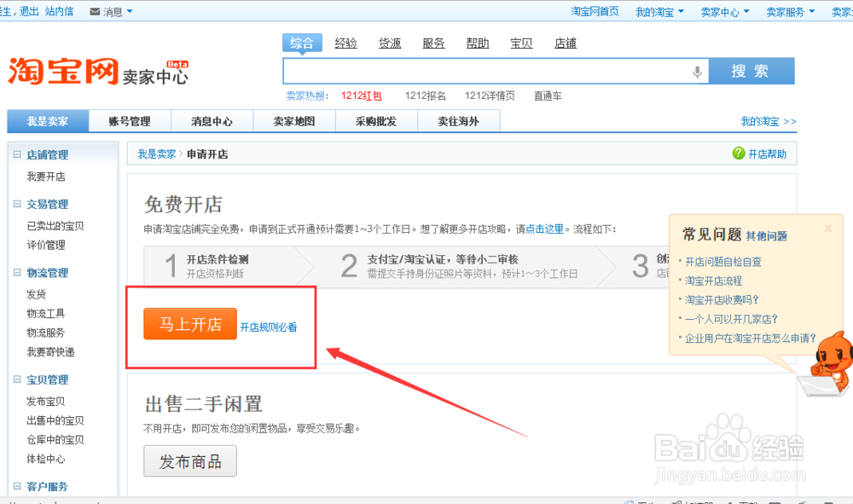Open the 开店帮助 link
Viewport: 853px width, 504px height.
[767, 154]
